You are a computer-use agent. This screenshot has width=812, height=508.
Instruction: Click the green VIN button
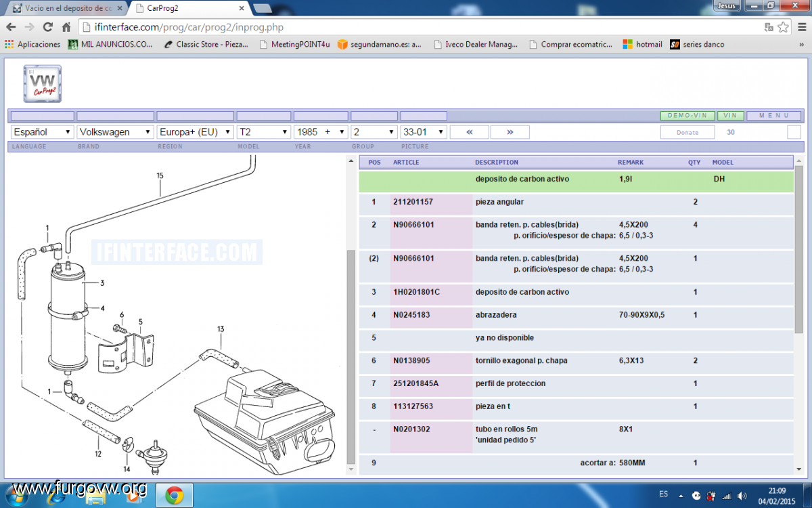(x=731, y=116)
